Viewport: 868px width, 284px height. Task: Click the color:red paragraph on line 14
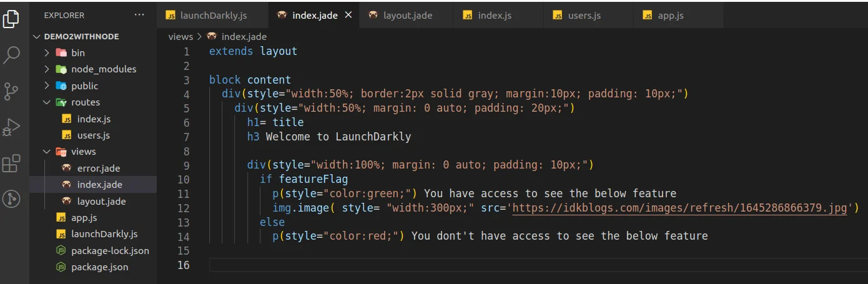point(490,236)
